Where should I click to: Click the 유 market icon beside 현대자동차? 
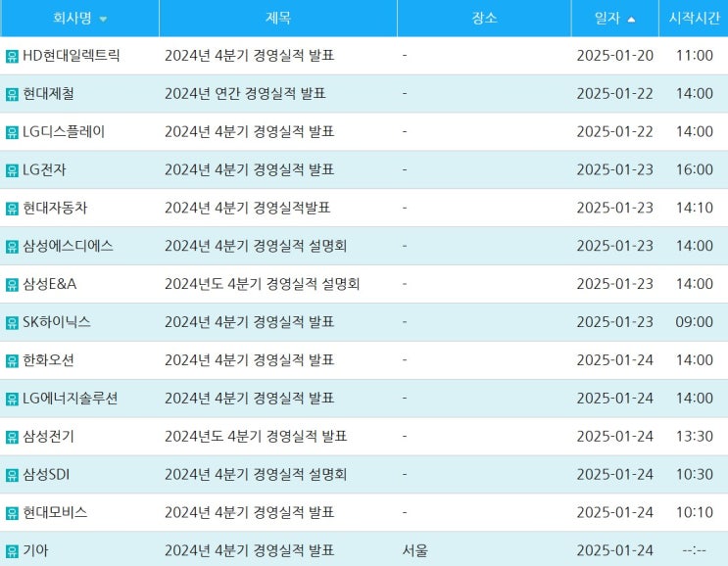12,209
